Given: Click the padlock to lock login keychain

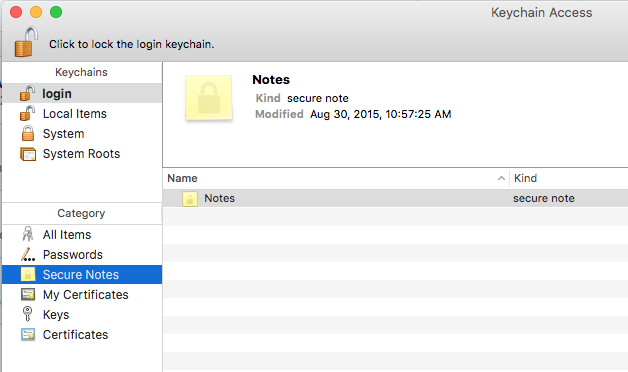Looking at the screenshot, I should tap(26, 42).
